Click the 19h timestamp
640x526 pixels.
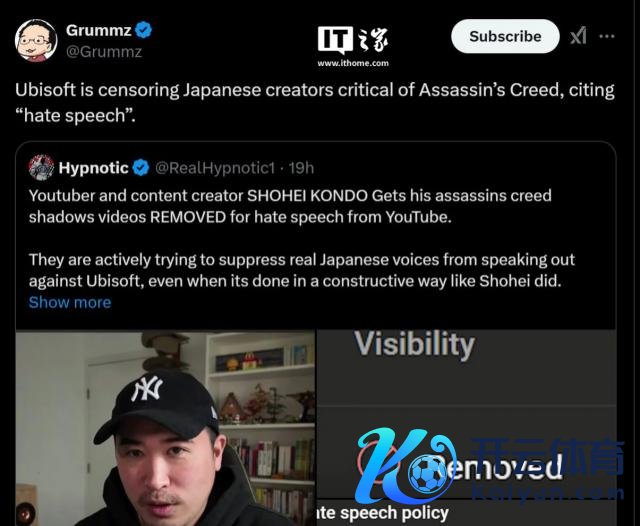click(x=301, y=168)
